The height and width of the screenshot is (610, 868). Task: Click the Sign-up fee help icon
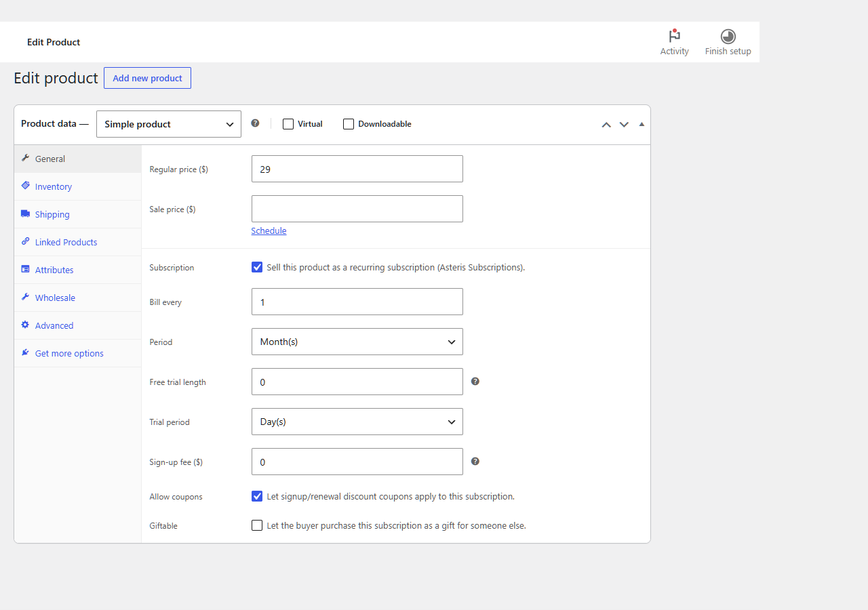475,462
